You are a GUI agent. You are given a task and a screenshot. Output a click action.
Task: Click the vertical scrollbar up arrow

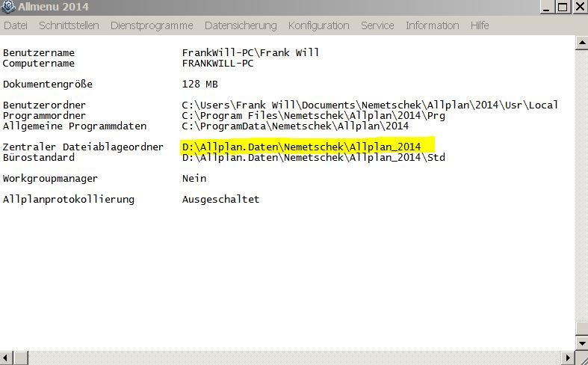[581, 43]
